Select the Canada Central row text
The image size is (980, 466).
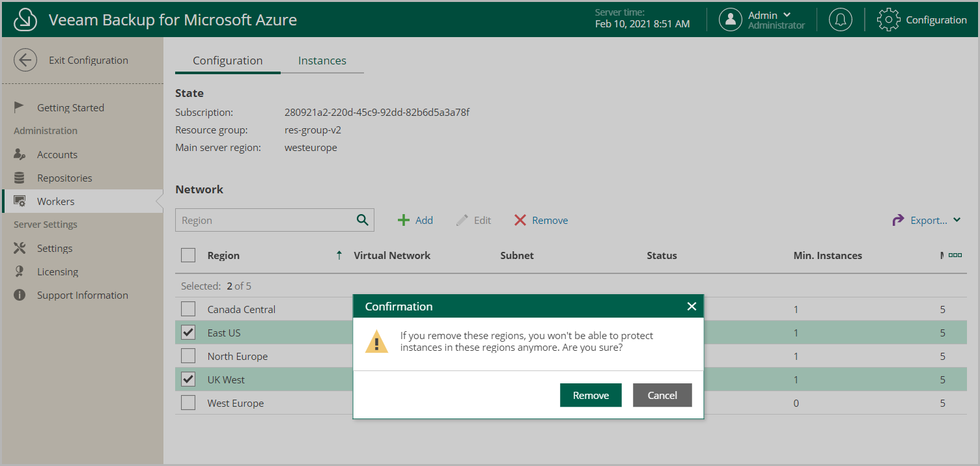pos(242,309)
